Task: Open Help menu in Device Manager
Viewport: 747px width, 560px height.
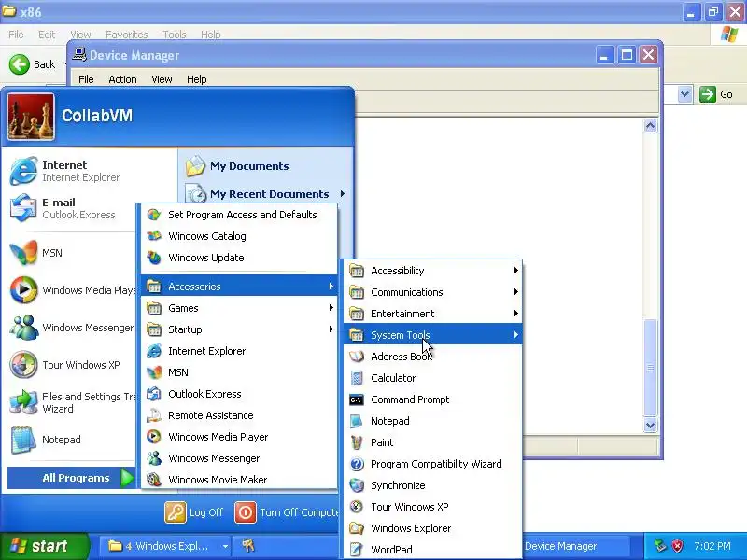Action: point(196,79)
